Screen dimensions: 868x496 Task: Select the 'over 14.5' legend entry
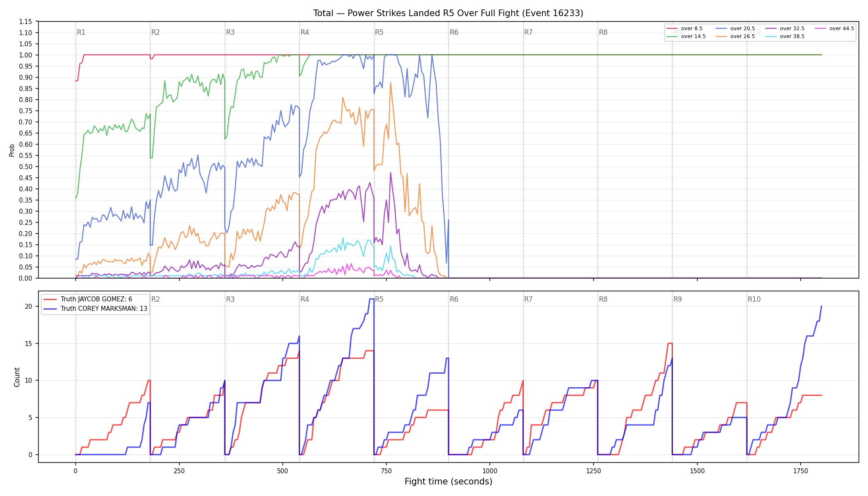686,36
